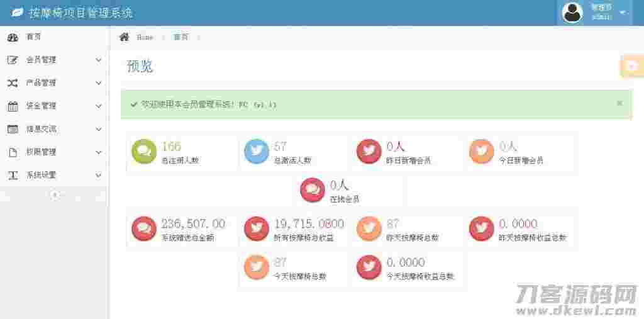Click the breadcrumb home icon
The width and height of the screenshot is (644, 319).
[x=124, y=37]
